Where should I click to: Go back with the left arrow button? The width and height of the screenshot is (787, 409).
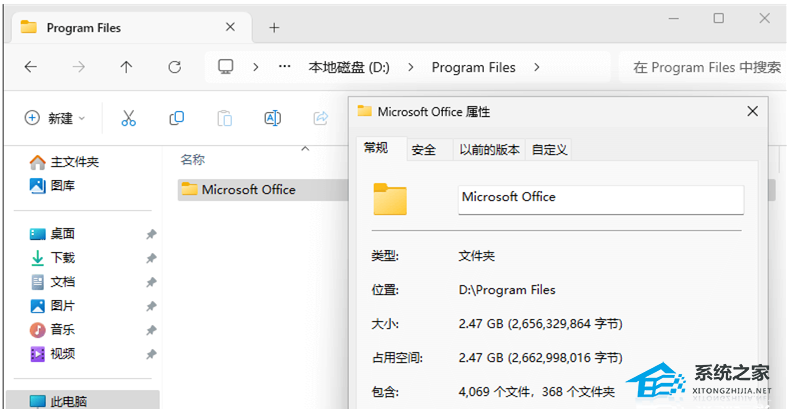(x=31, y=67)
